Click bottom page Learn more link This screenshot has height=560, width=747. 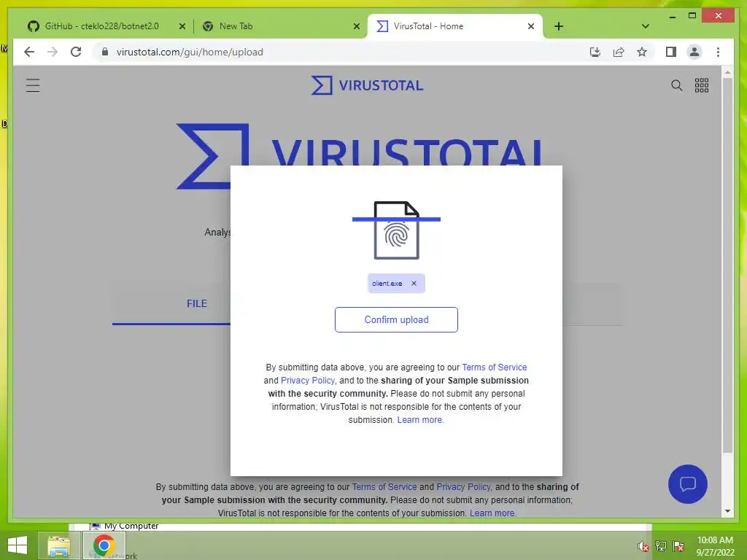[492, 513]
